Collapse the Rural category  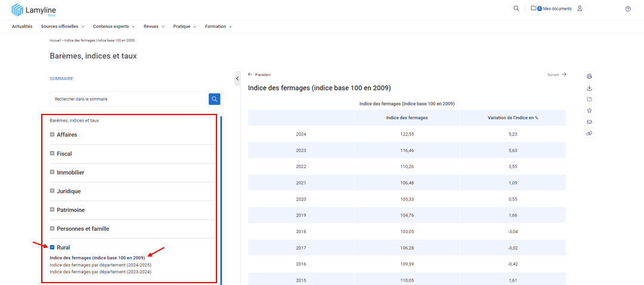point(52,247)
